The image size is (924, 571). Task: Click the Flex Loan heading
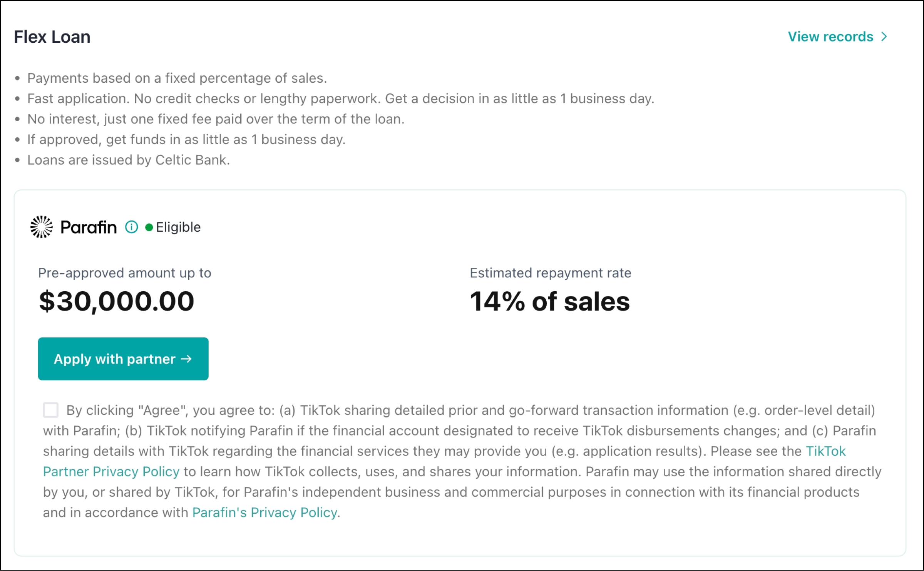(x=52, y=37)
